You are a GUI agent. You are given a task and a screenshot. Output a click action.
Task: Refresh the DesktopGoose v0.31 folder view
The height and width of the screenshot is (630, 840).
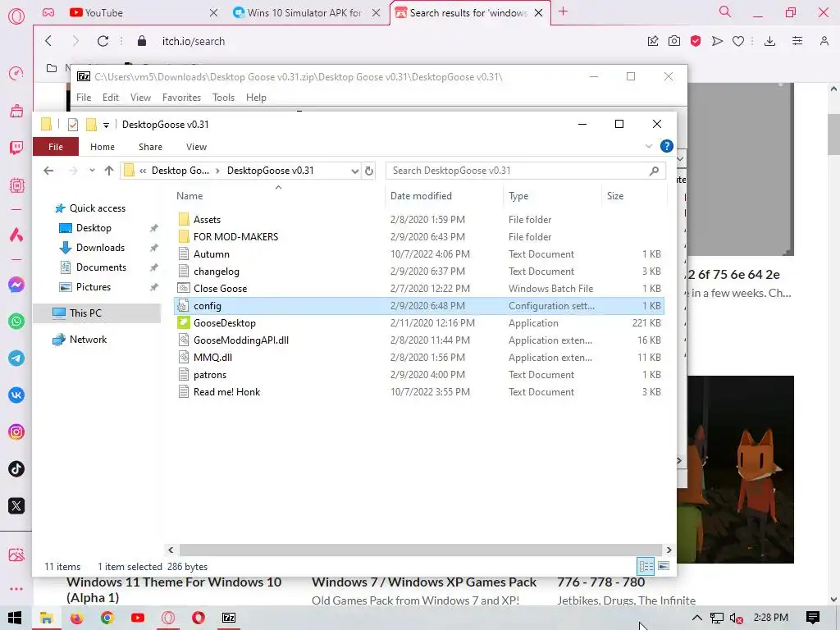[369, 171]
